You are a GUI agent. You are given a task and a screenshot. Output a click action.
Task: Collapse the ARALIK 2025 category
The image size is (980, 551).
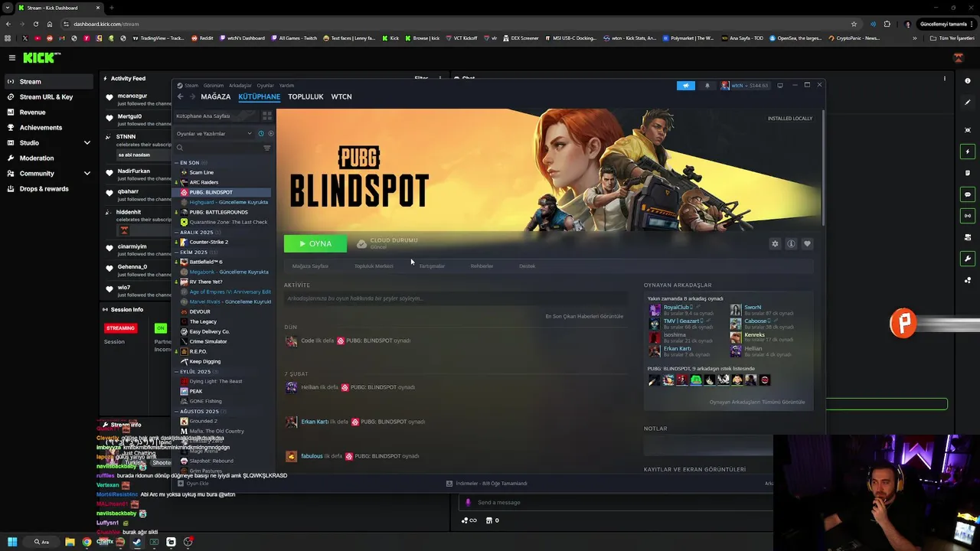176,233
